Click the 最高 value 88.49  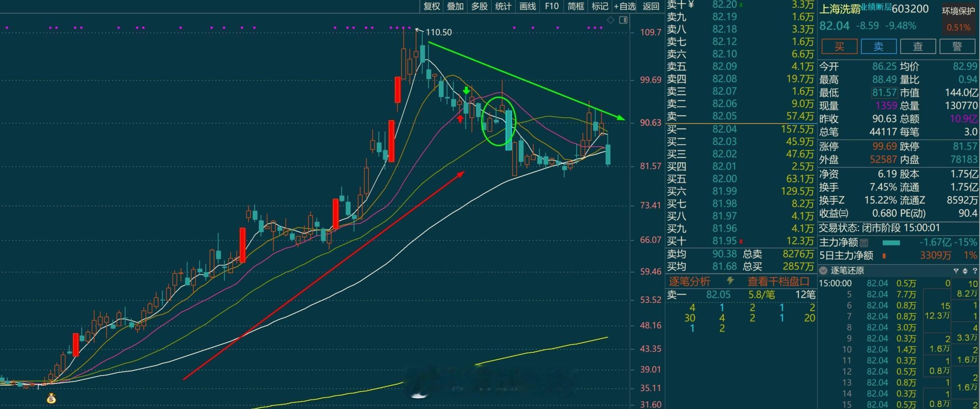tap(884, 80)
